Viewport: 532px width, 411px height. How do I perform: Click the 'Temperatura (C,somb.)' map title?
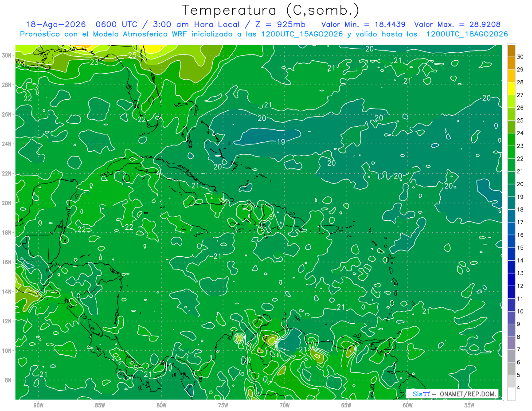(270, 10)
